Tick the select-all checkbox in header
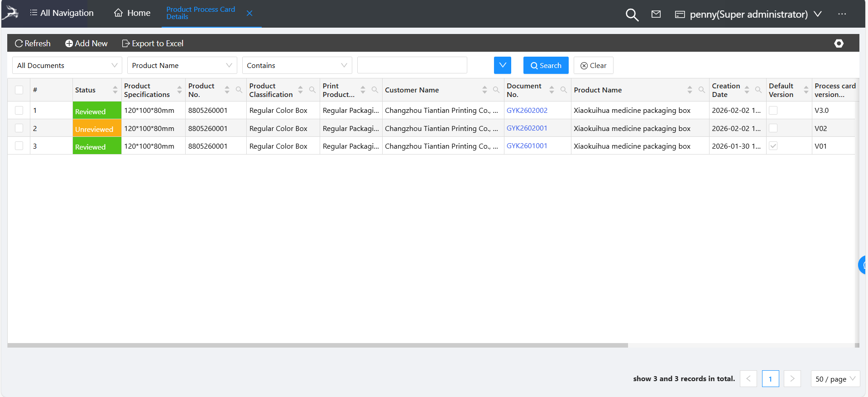The width and height of the screenshot is (868, 397). [x=19, y=90]
